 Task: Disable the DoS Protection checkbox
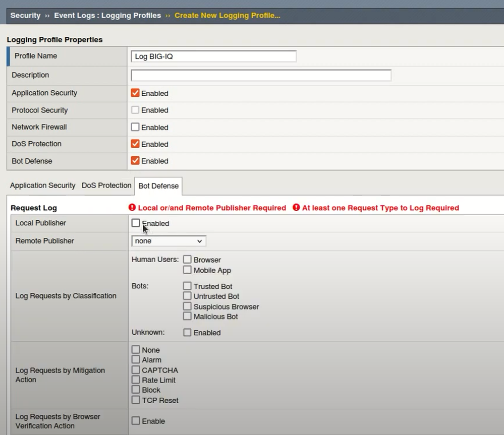tap(135, 144)
